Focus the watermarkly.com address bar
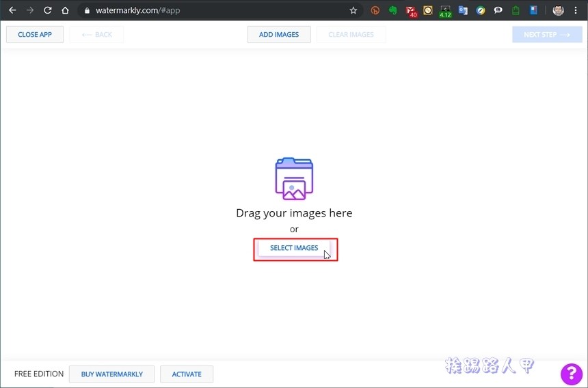Image resolution: width=588 pixels, height=388 pixels. (219, 10)
